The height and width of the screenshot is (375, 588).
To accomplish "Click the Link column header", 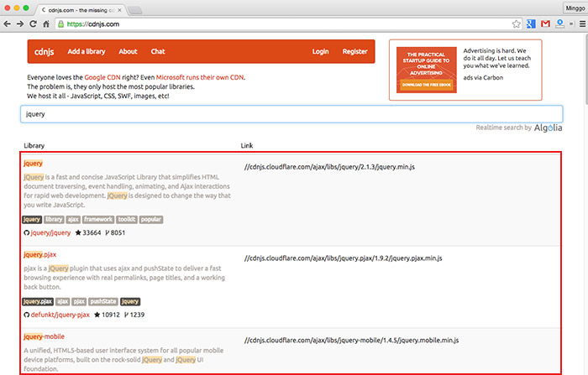I will [247, 145].
